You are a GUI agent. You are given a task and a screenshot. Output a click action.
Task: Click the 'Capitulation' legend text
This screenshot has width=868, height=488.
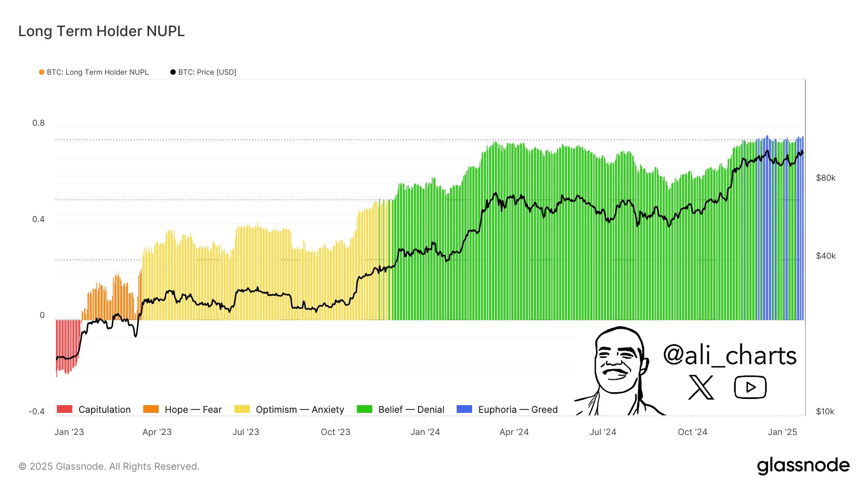point(105,409)
